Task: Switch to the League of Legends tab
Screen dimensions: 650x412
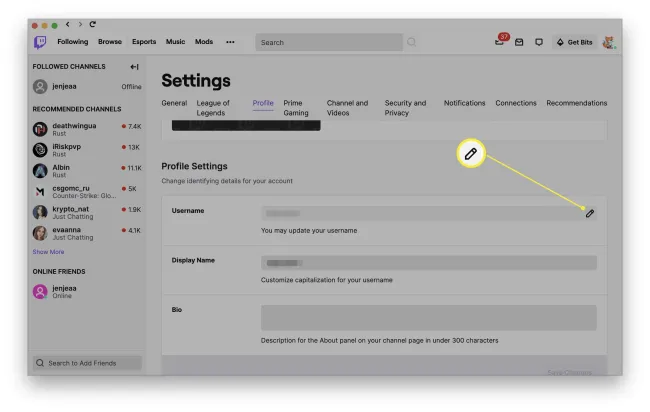Action: 213,108
